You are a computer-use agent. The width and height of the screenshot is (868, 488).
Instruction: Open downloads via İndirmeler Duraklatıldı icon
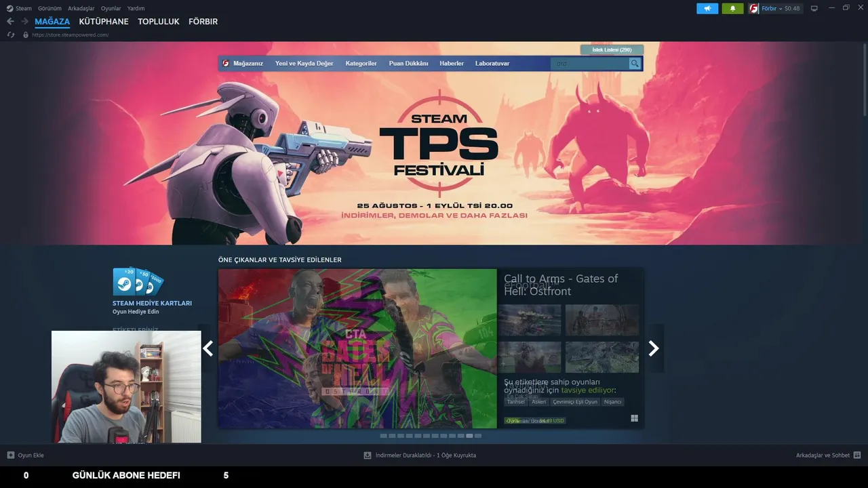click(x=368, y=455)
